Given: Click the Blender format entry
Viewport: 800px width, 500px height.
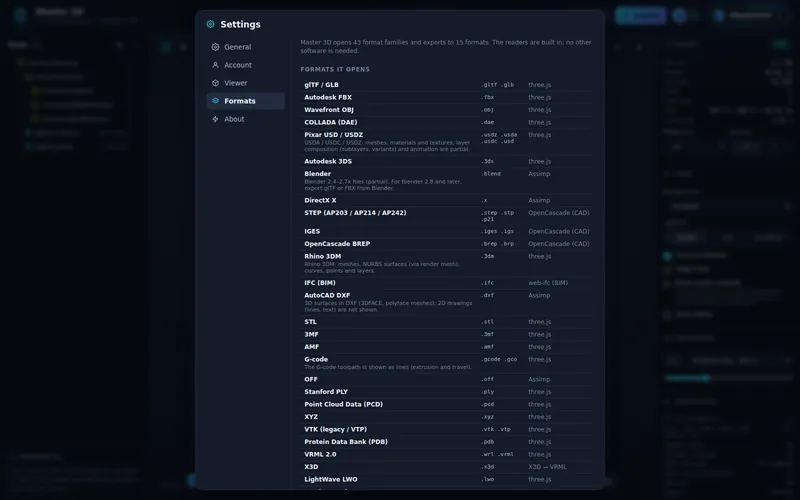Looking at the screenshot, I should click(447, 181).
